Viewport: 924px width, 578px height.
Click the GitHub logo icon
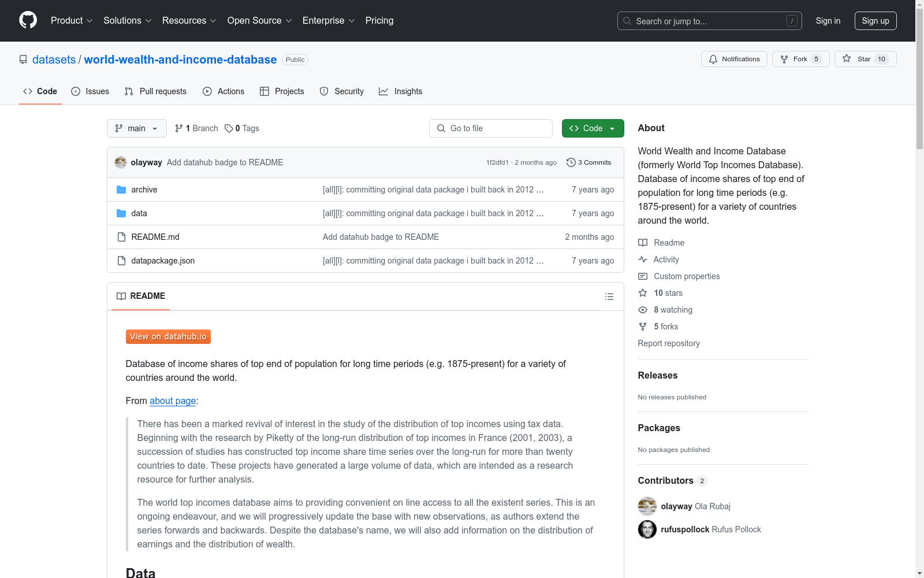[28, 20]
